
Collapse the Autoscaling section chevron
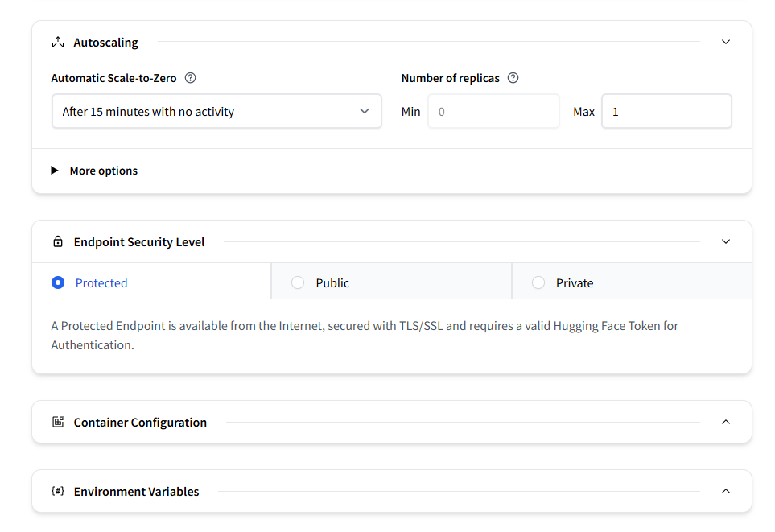726,42
